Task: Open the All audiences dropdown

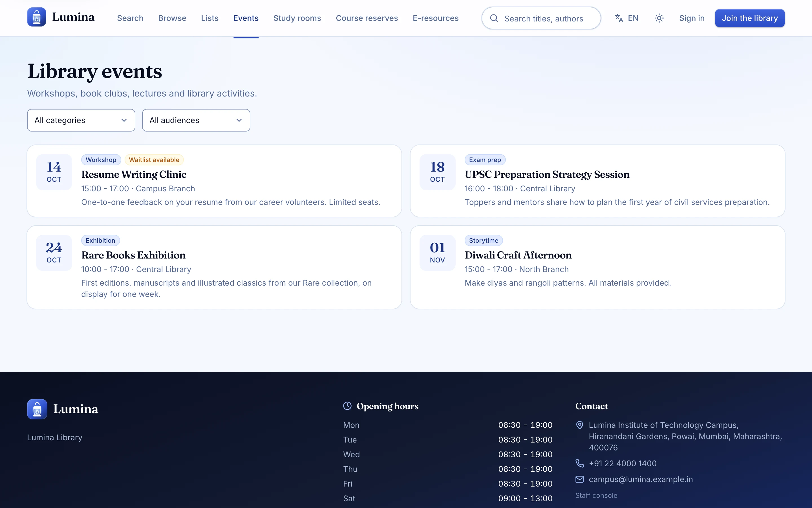Action: pyautogui.click(x=196, y=120)
